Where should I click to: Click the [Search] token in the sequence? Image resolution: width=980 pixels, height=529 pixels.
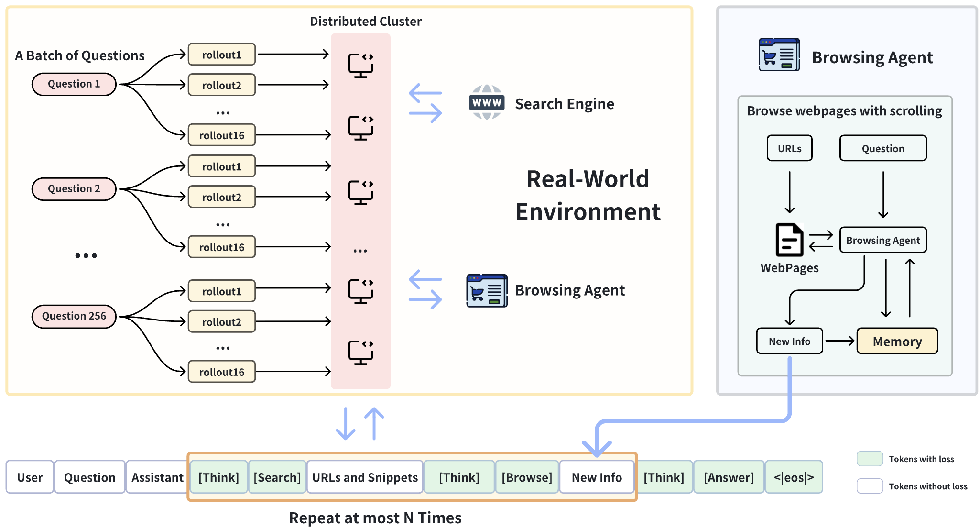277,477
